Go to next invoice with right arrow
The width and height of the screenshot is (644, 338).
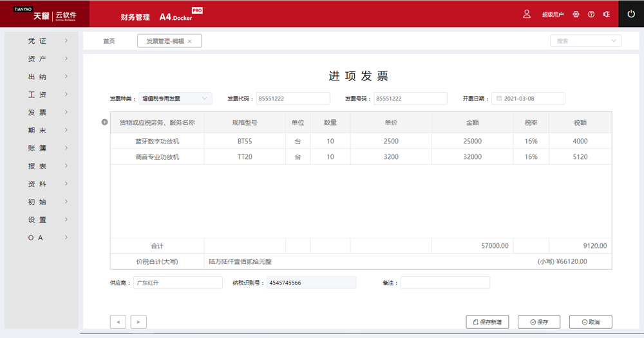[138, 321]
